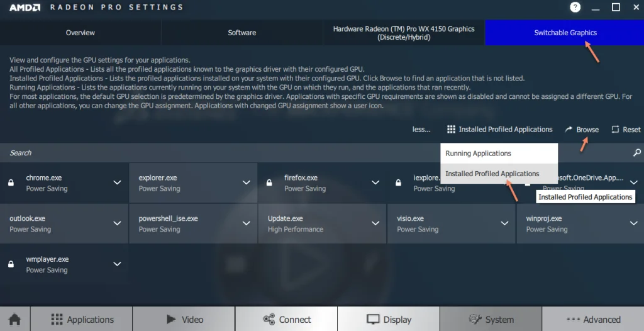Open the Display section in the bottom bar

tap(389, 319)
